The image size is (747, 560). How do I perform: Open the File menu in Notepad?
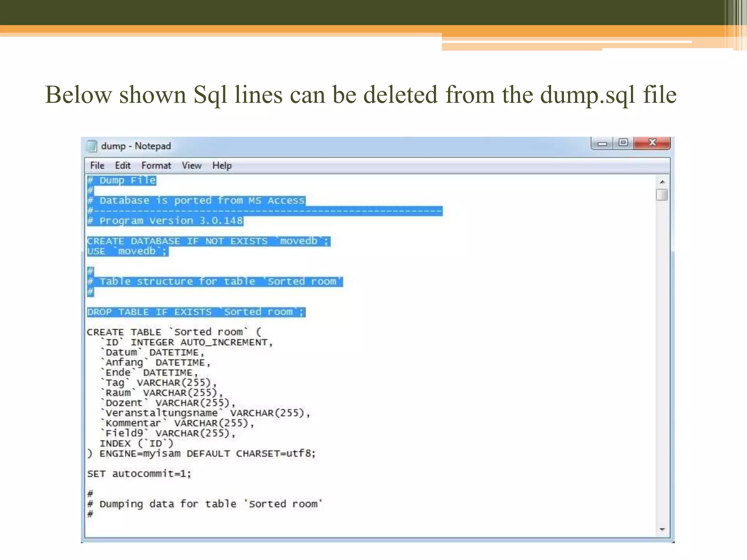pyautogui.click(x=97, y=166)
